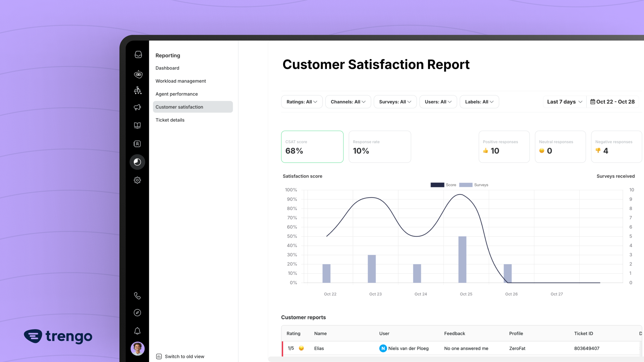Screen dimensions: 644x362
Task: Toggle the Score series in chart legend
Action: [x=443, y=185]
